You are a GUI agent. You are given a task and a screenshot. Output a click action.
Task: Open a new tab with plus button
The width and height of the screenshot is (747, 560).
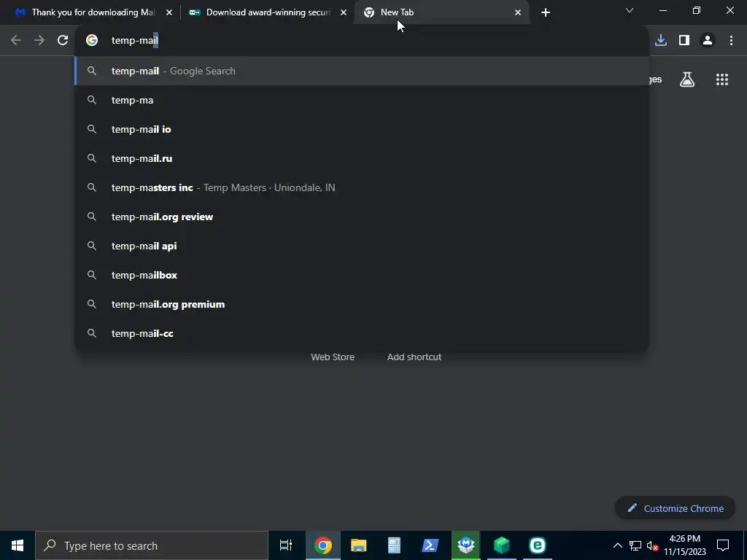point(546,12)
